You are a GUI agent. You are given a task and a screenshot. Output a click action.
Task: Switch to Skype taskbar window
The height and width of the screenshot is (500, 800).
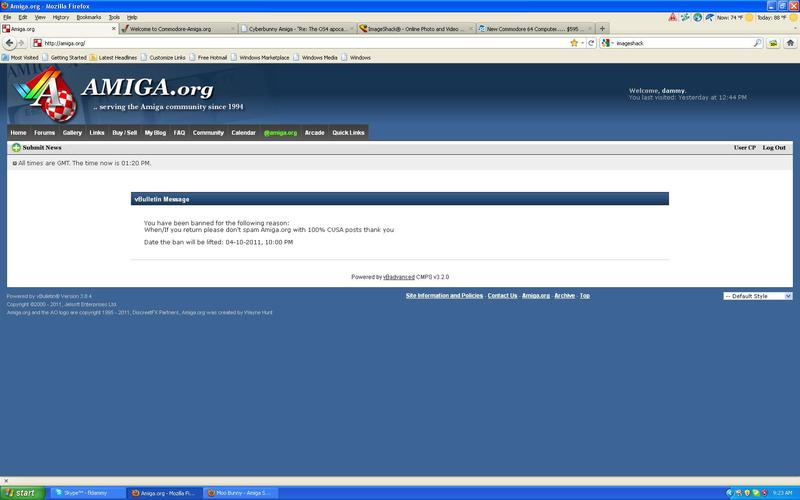(87, 493)
